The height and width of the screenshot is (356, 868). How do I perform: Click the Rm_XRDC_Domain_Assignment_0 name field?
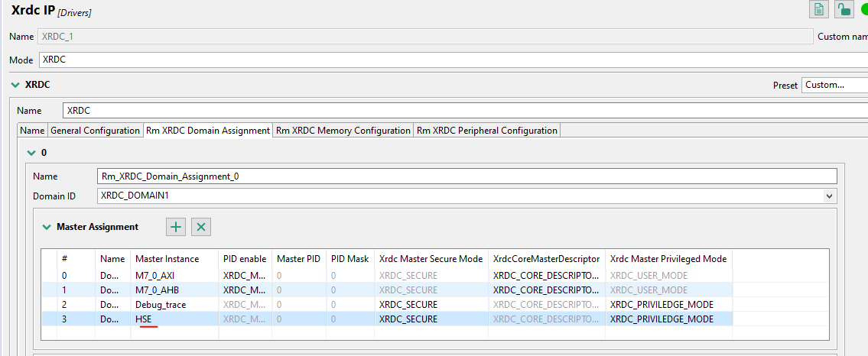tap(467, 176)
